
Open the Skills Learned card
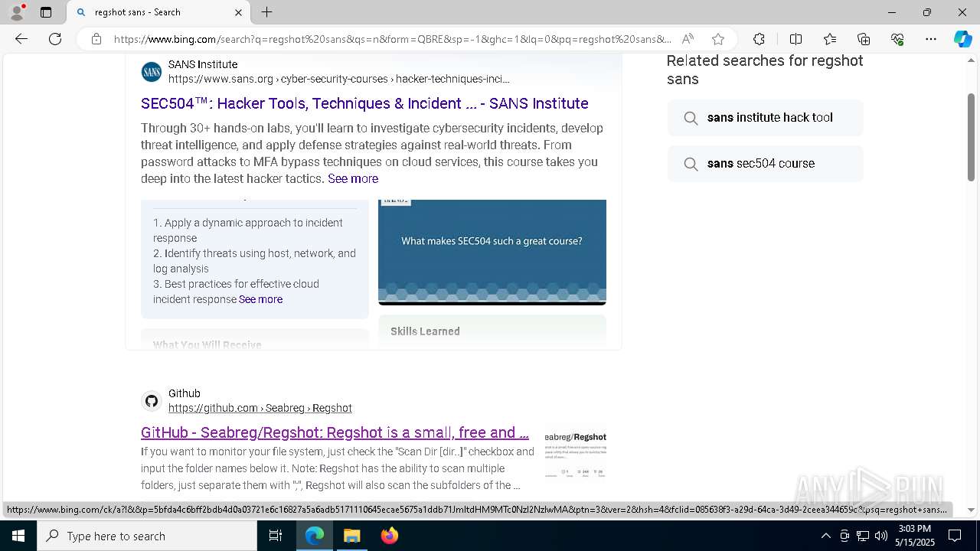(x=492, y=331)
